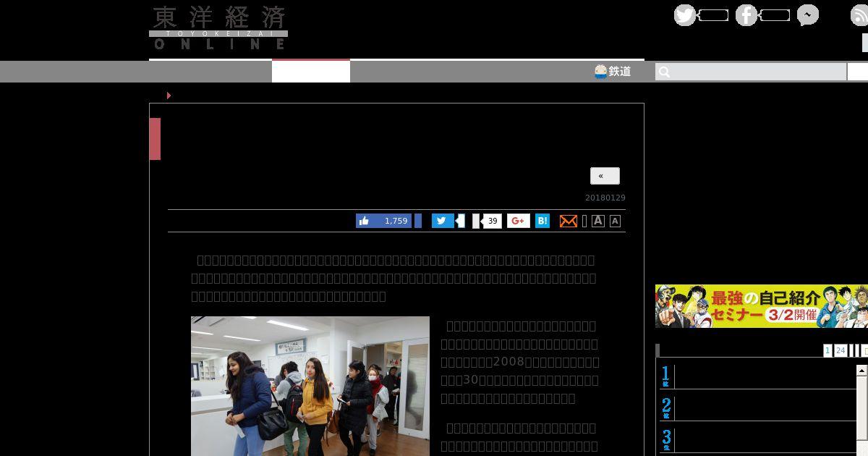Click the header Twitter follower count box
Viewport: 868px width, 456px height.
click(713, 15)
